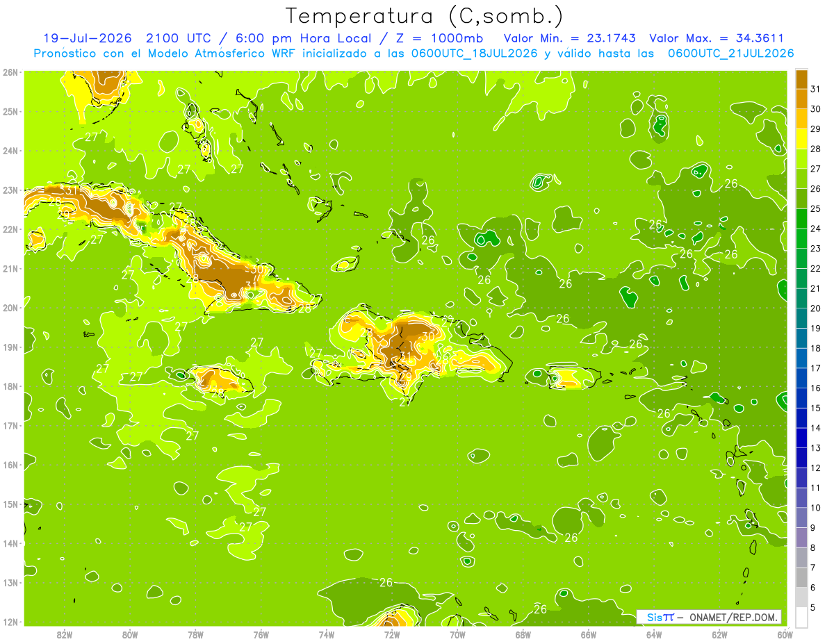
Task: Click the dark brown swatch above 31
Action: (x=801, y=80)
